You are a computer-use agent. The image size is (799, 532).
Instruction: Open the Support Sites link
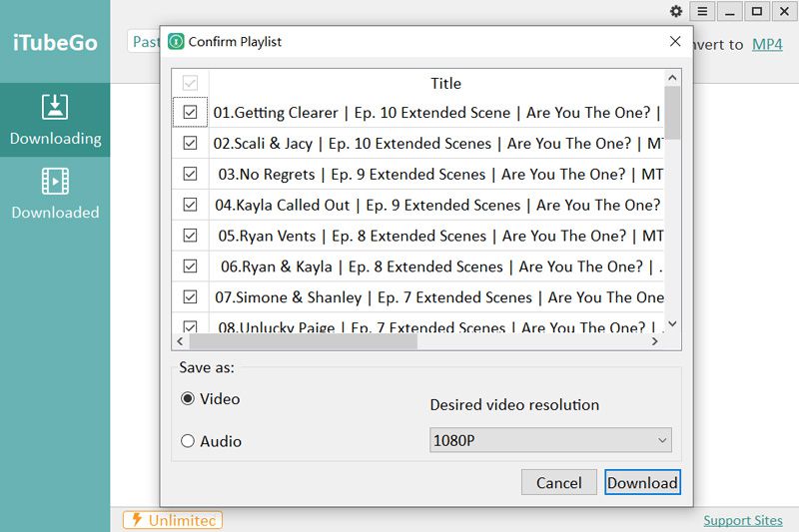743,520
